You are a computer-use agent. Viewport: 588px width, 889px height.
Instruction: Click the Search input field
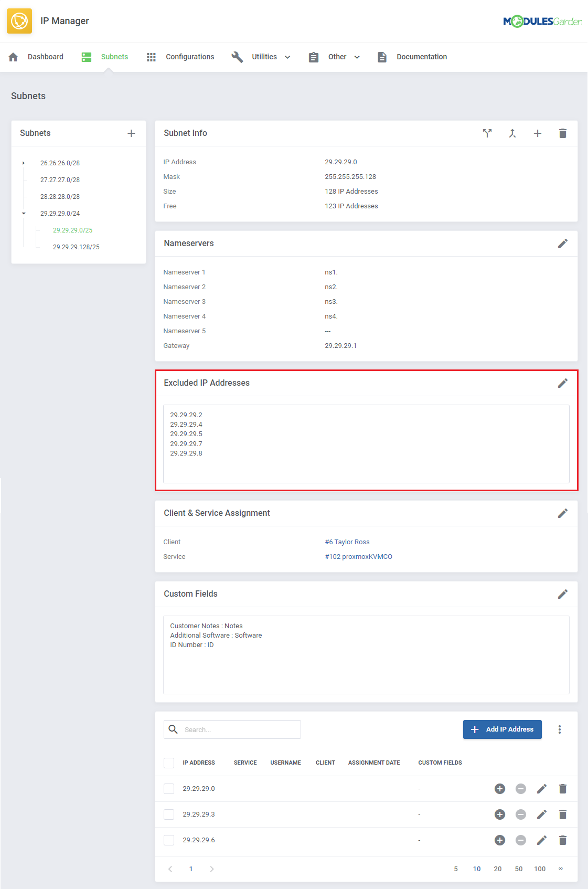coord(232,729)
